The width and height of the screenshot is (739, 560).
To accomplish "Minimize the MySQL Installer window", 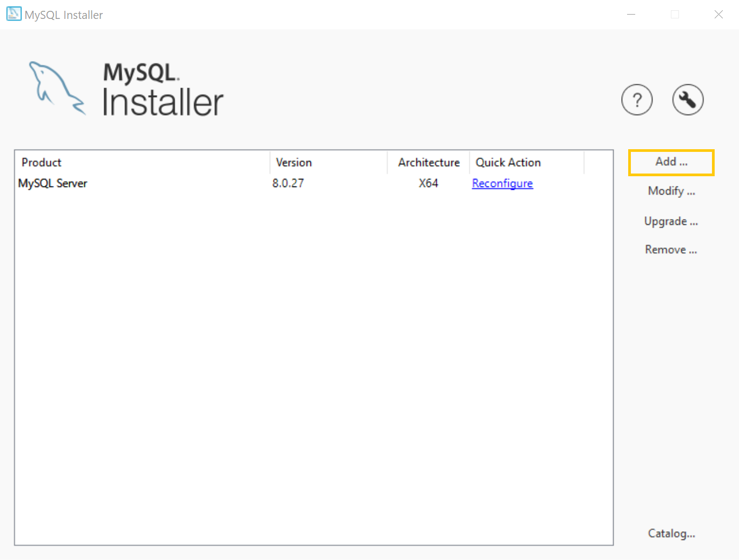I will (x=631, y=15).
